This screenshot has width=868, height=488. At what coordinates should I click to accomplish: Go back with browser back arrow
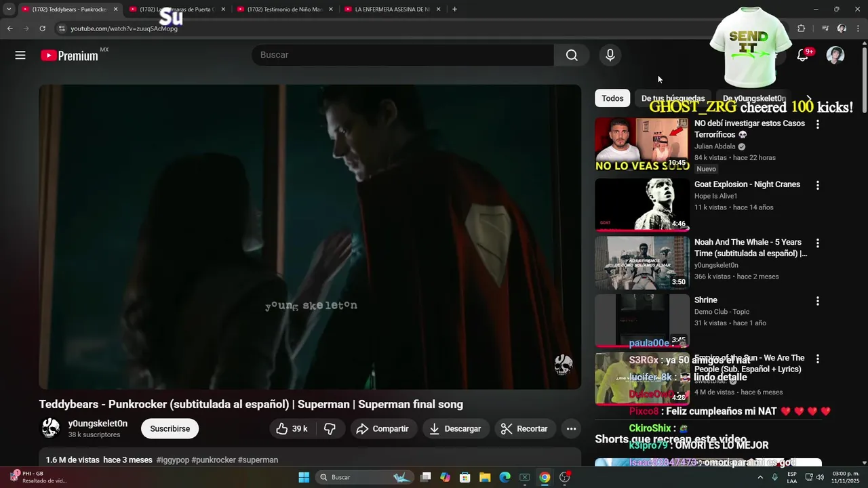click(x=9, y=28)
